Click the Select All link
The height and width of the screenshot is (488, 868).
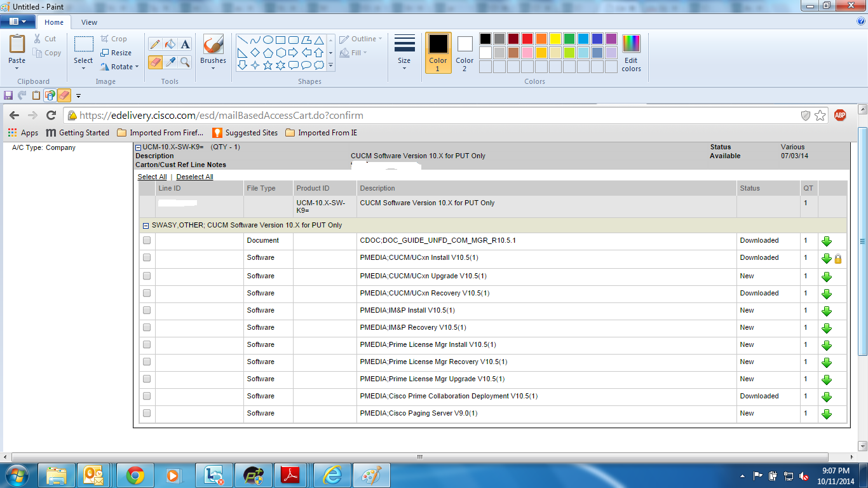click(152, 177)
